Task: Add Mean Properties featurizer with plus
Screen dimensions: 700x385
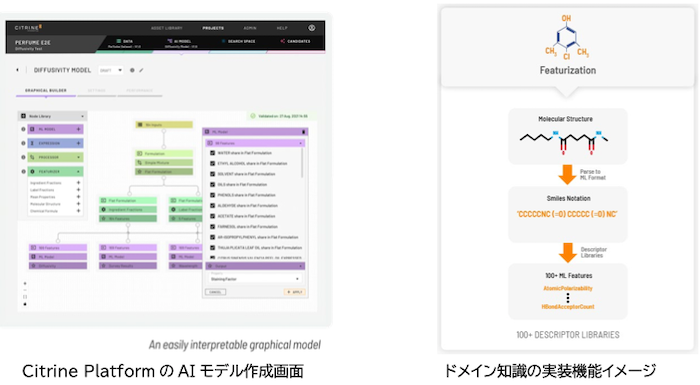Action: 79,197
